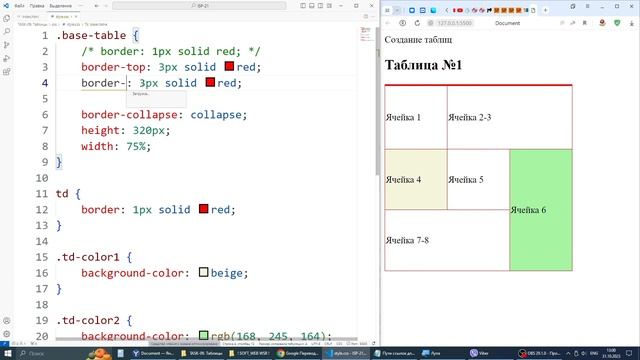Image resolution: width=640 pixels, height=360 pixels.
Task: Click the VS Code command center search box
Action: pos(199,6)
